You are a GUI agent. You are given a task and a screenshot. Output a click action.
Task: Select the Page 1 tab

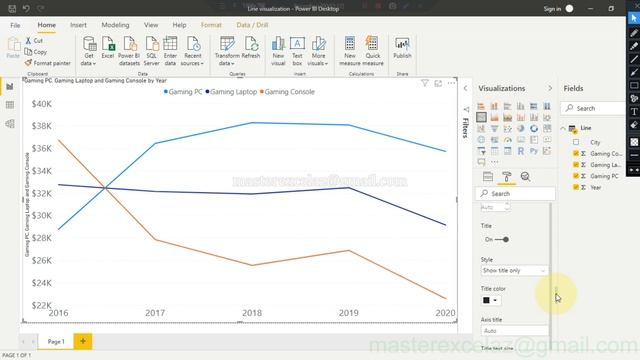tap(56, 341)
